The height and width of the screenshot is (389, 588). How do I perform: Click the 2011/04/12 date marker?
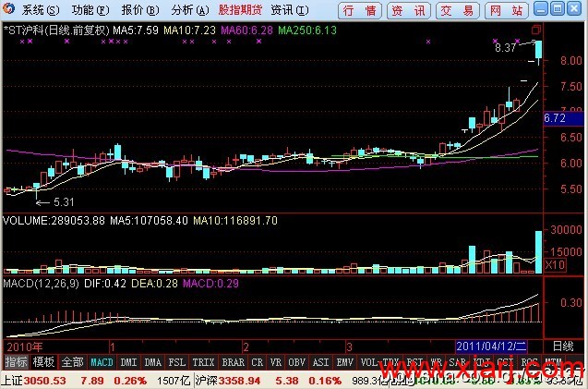tap(492, 346)
